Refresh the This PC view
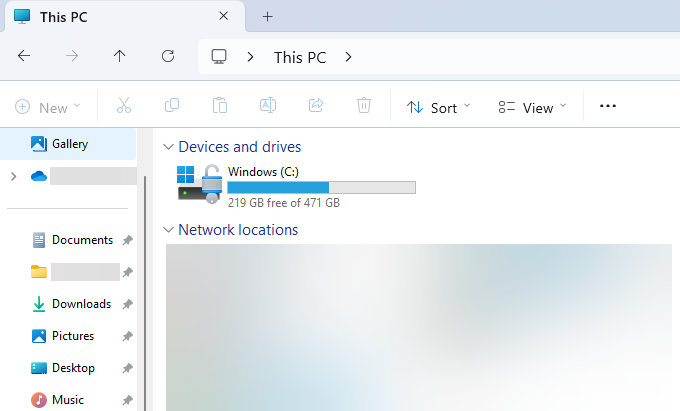Image resolution: width=680 pixels, height=411 pixels. click(168, 55)
